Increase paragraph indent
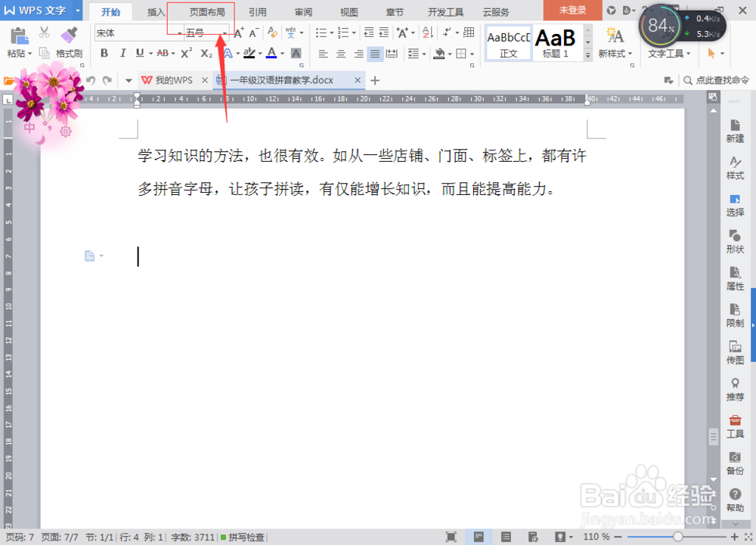The width and height of the screenshot is (756, 545). (384, 33)
